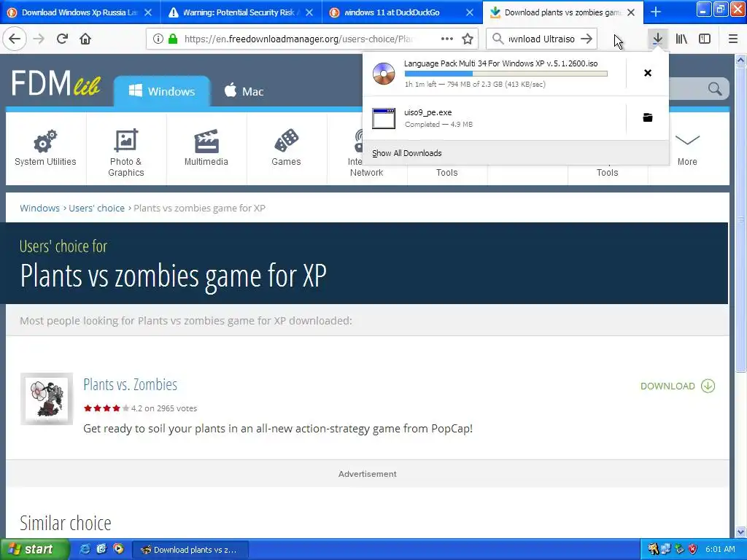Viewport: 747px width, 560px height.
Task: Click the page vertical scrollbar thumb
Action: (740, 219)
